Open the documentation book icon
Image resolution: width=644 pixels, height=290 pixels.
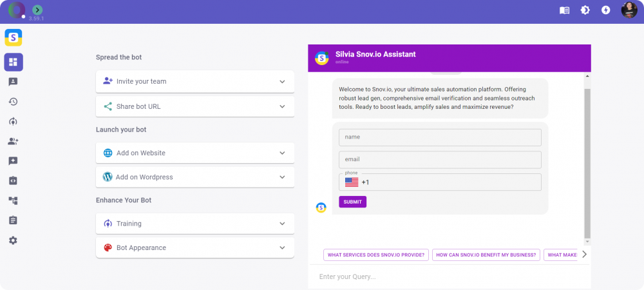click(x=565, y=10)
